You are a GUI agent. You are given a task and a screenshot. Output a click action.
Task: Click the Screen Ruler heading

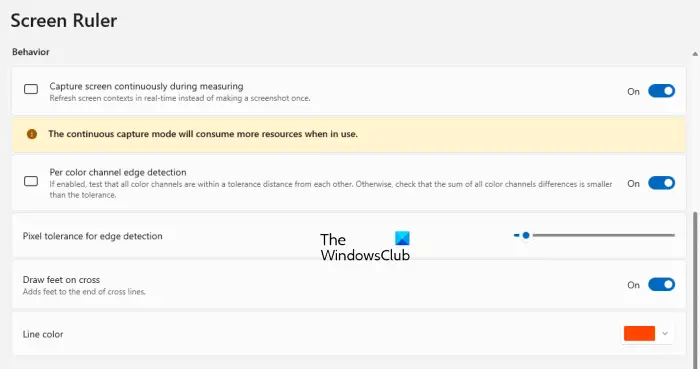tap(64, 21)
